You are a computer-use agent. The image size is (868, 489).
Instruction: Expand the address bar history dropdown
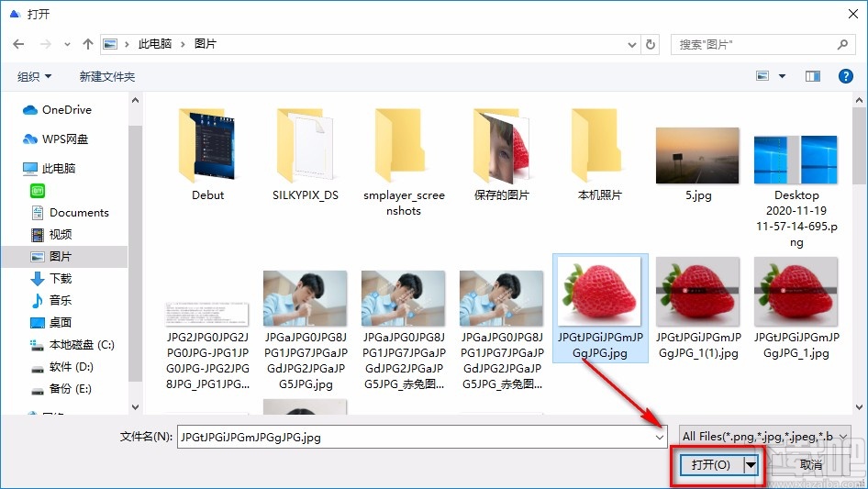[x=631, y=45]
